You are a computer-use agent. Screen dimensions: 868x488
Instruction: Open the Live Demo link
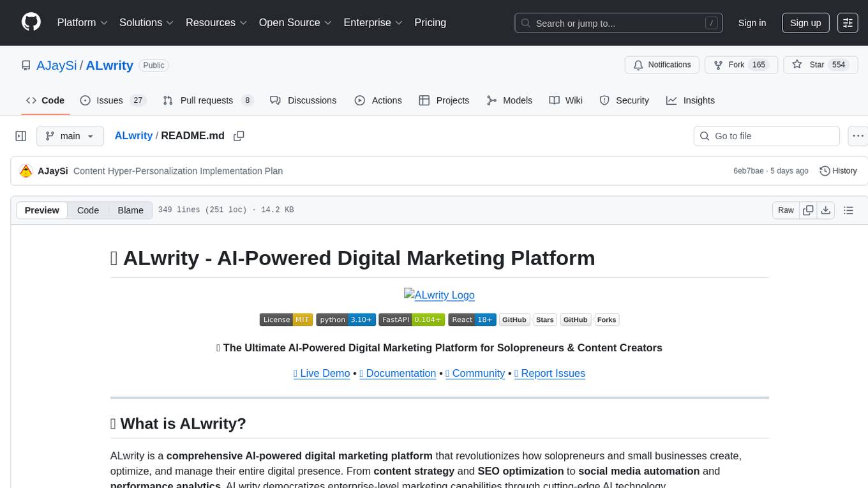click(322, 373)
